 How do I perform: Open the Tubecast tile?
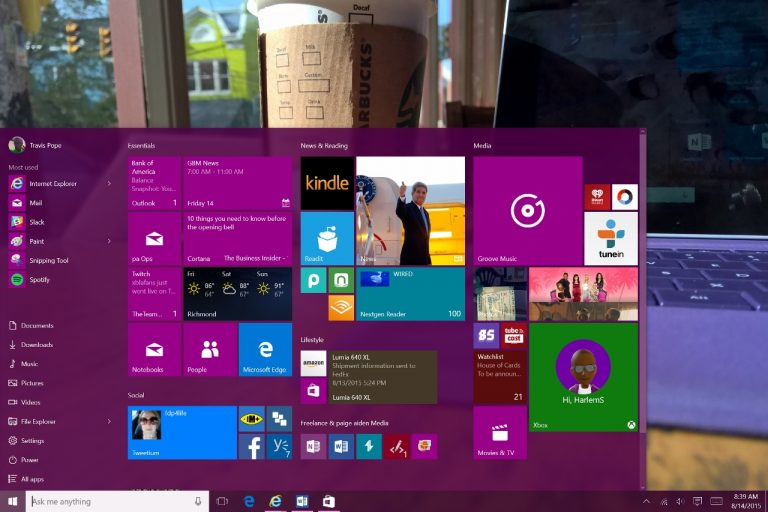tap(514, 336)
